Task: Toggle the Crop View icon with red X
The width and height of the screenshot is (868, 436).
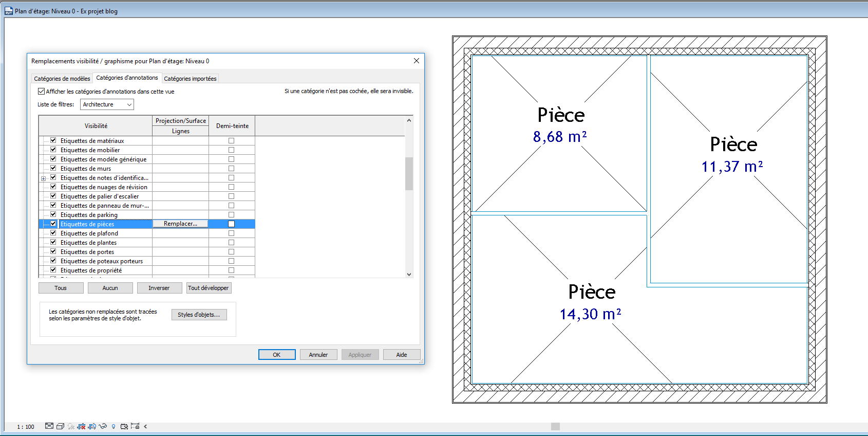Action: (x=81, y=426)
